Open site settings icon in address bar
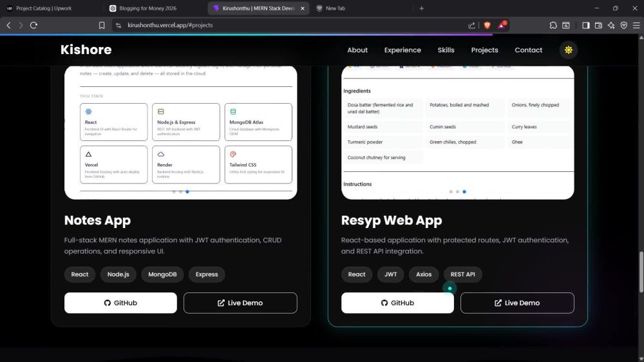This screenshot has height=362, width=644. point(118,25)
